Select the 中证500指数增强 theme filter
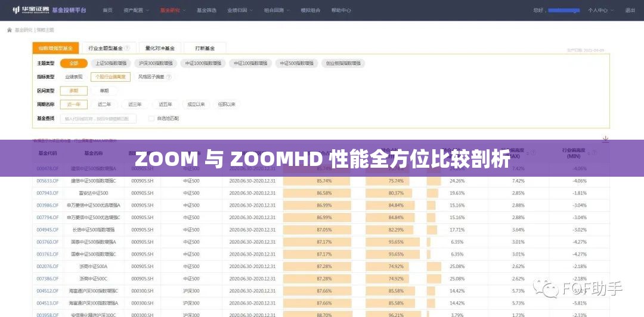This screenshot has width=644, height=317. [296, 63]
